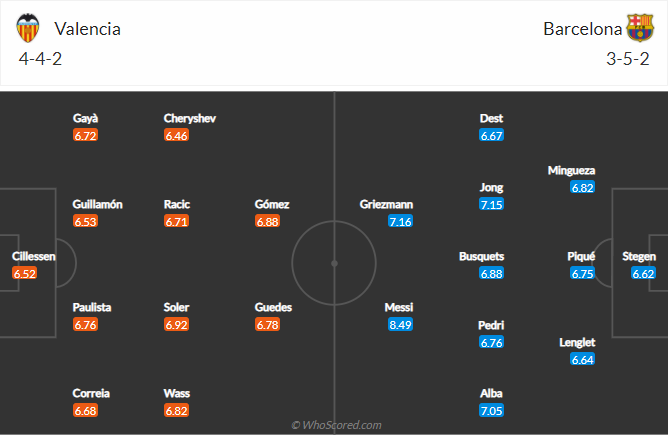
Task: Open the WhoScored.com watermark link
Action: point(336,425)
